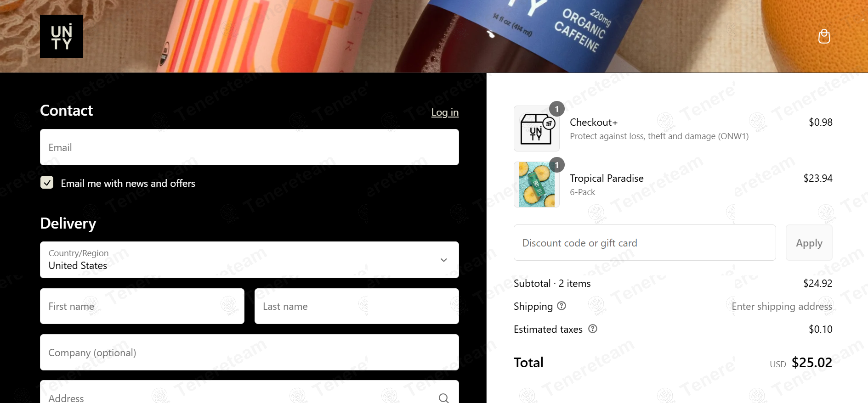The image size is (868, 403).
Task: Click the address search magnifier icon
Action: point(443,398)
